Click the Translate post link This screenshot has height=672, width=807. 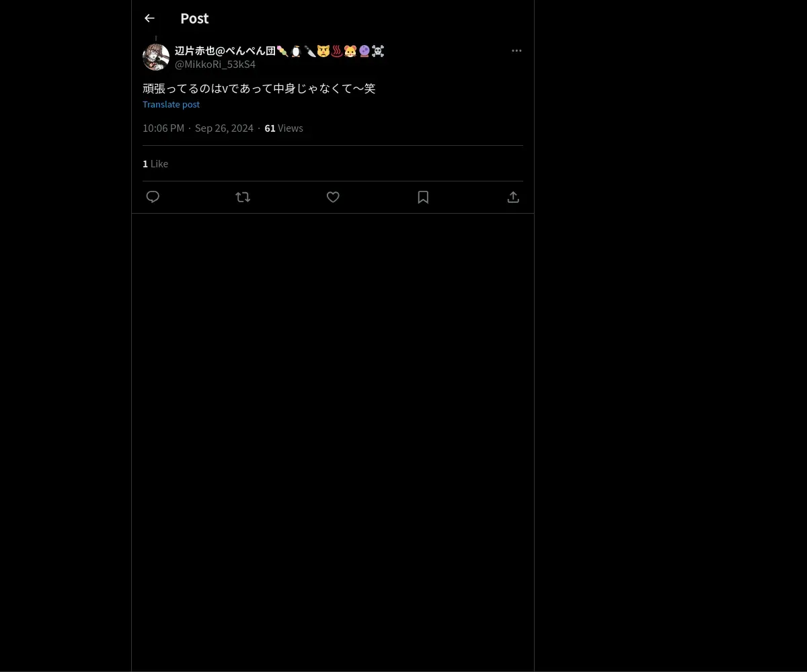point(171,104)
